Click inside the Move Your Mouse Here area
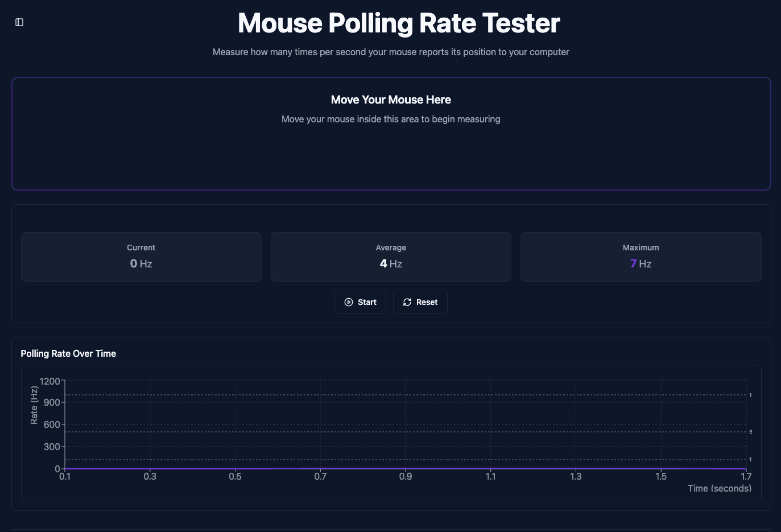Viewport: 781px width, 532px height. click(x=391, y=134)
